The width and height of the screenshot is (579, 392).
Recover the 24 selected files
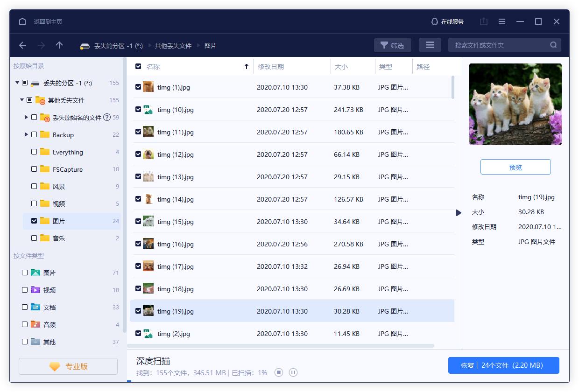coord(503,366)
